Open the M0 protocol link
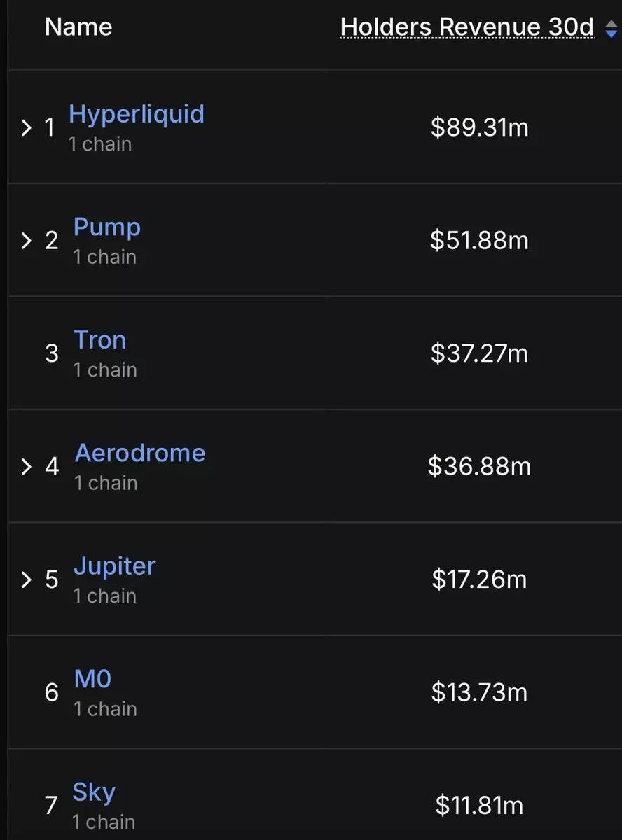The image size is (622, 840). click(x=93, y=679)
